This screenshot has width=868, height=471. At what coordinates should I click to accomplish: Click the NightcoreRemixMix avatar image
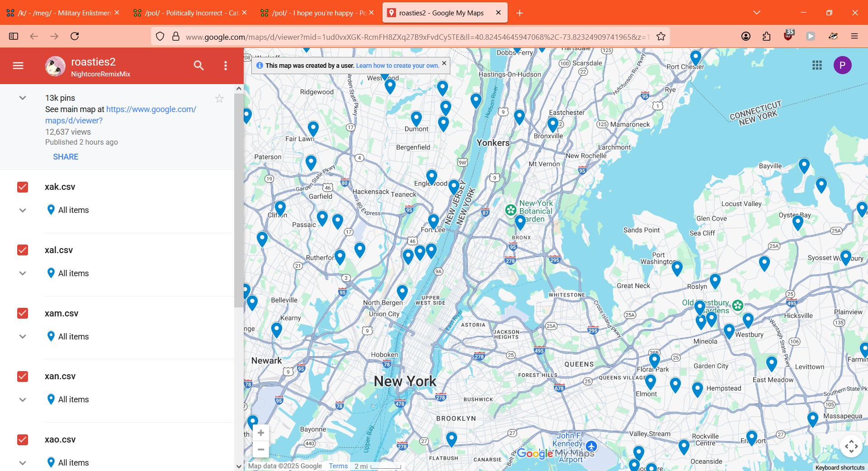(x=55, y=66)
